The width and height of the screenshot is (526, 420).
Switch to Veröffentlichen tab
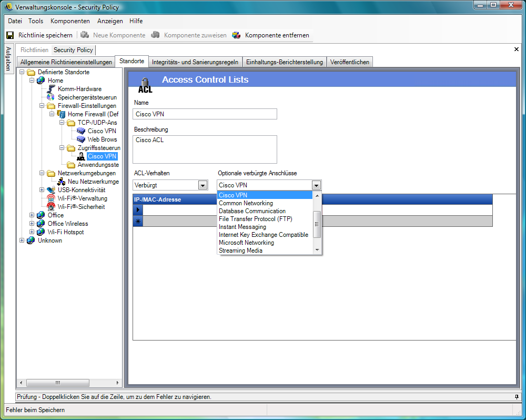pos(350,62)
